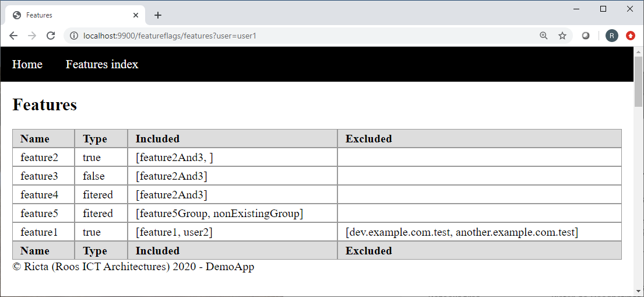Click the localhost URL address field
644x297 pixels.
click(304, 36)
